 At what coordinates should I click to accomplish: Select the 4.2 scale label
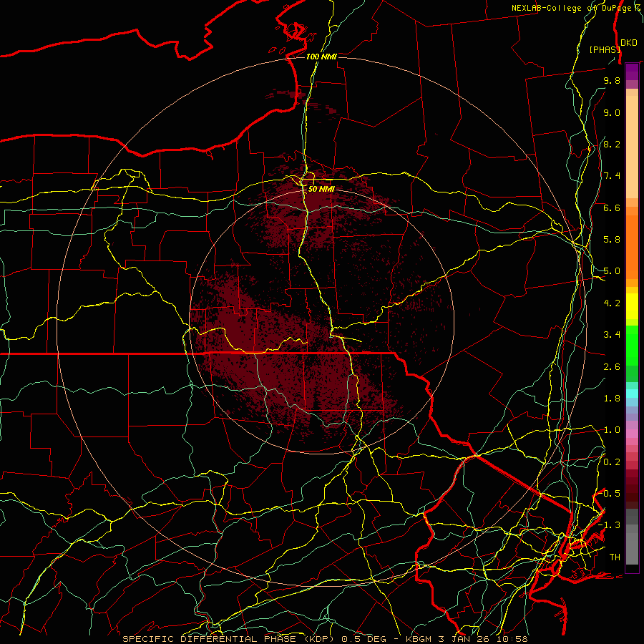pyautogui.click(x=612, y=303)
